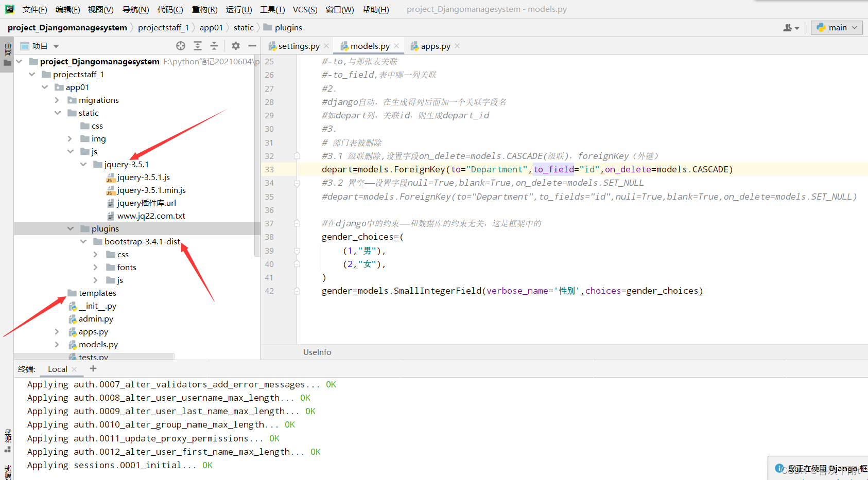This screenshot has width=868, height=480.
Task: Expand the img folder
Action: point(70,139)
